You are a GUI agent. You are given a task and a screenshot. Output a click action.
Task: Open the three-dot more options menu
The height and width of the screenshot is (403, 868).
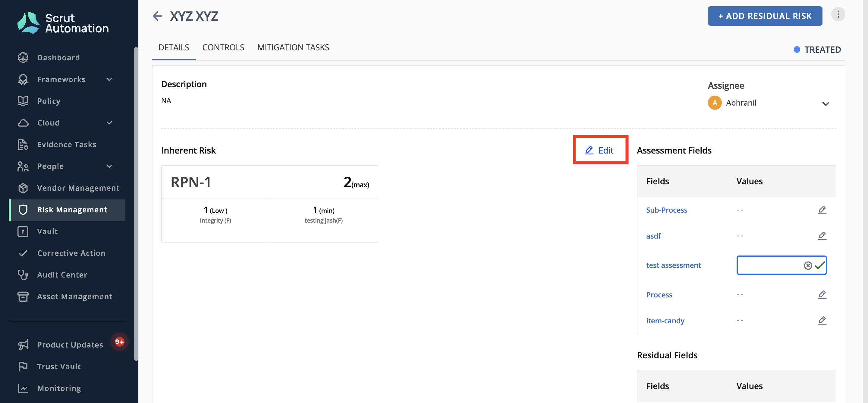tap(838, 14)
